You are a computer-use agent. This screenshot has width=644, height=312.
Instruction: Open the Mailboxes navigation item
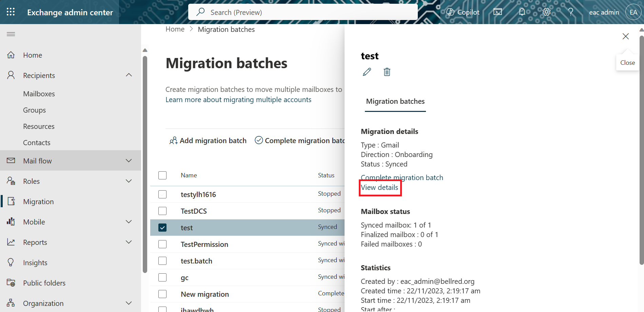click(x=39, y=94)
